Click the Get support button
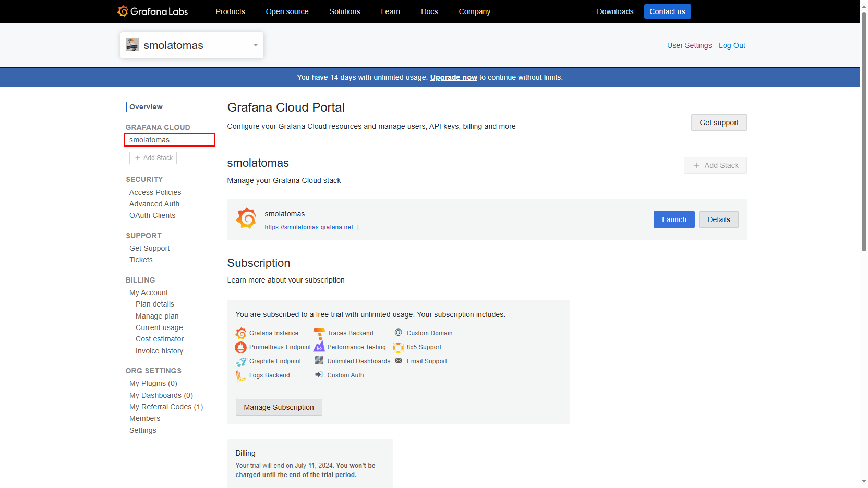Image resolution: width=868 pixels, height=488 pixels. [719, 123]
